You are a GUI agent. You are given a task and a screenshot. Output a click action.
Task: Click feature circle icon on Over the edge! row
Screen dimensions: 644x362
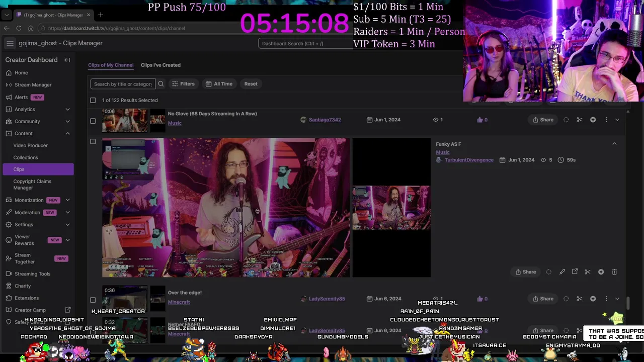point(566,299)
